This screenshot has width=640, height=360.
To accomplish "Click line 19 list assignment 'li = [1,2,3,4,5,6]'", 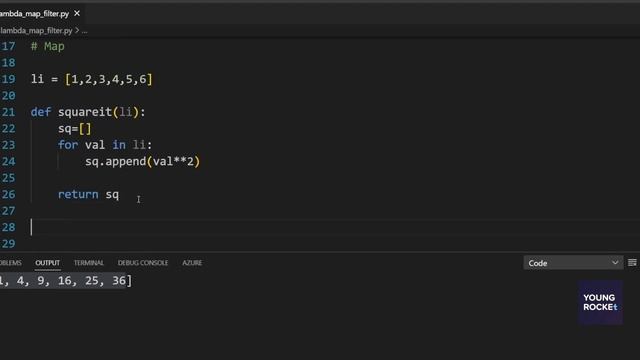I will 92,79.
